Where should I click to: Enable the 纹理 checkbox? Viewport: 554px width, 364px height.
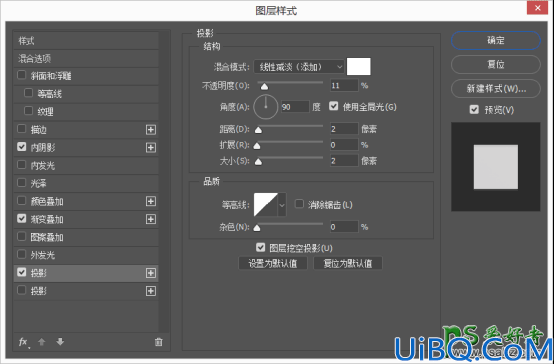(28, 111)
